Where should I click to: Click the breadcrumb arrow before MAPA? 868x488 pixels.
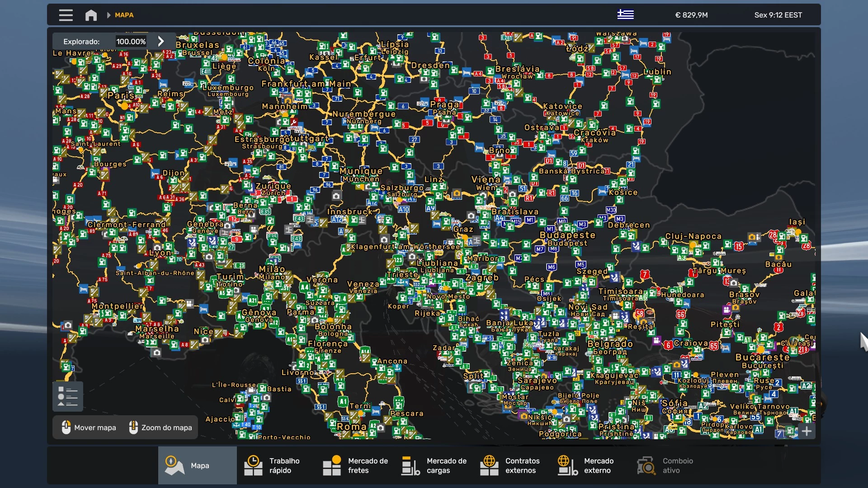pos(108,15)
